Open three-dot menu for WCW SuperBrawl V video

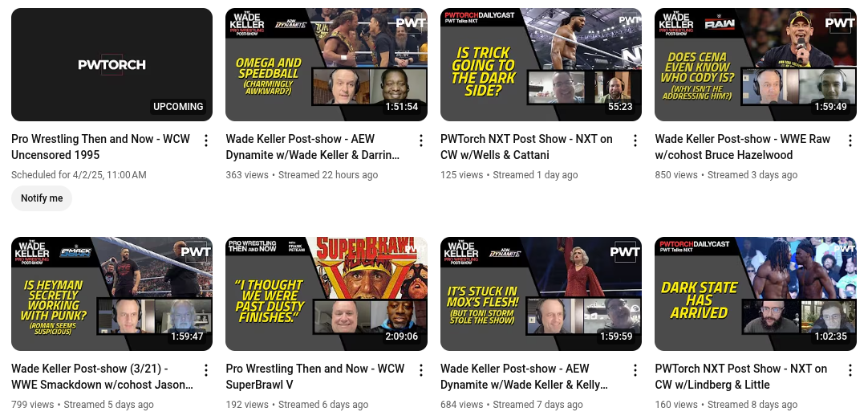pyautogui.click(x=420, y=370)
